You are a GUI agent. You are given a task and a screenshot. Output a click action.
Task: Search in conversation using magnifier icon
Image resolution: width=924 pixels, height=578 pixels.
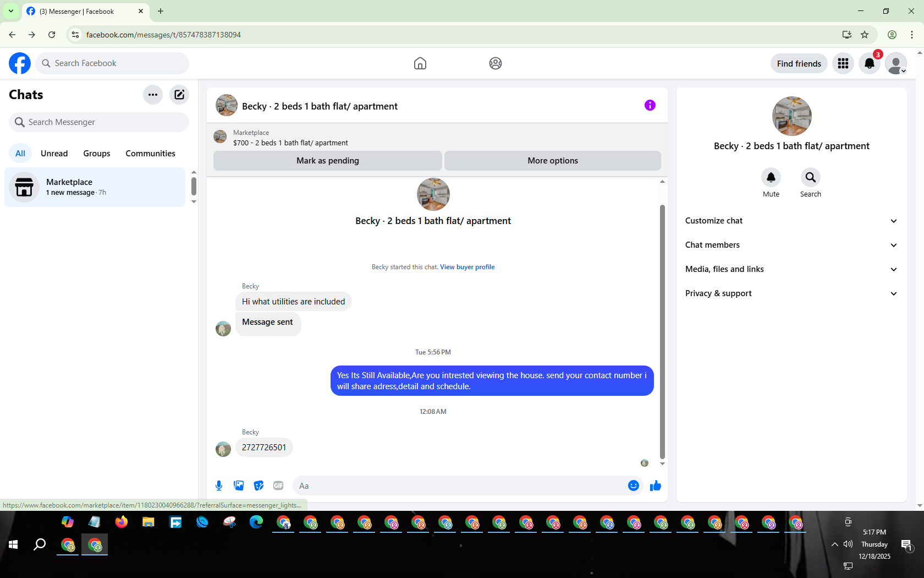point(811,177)
